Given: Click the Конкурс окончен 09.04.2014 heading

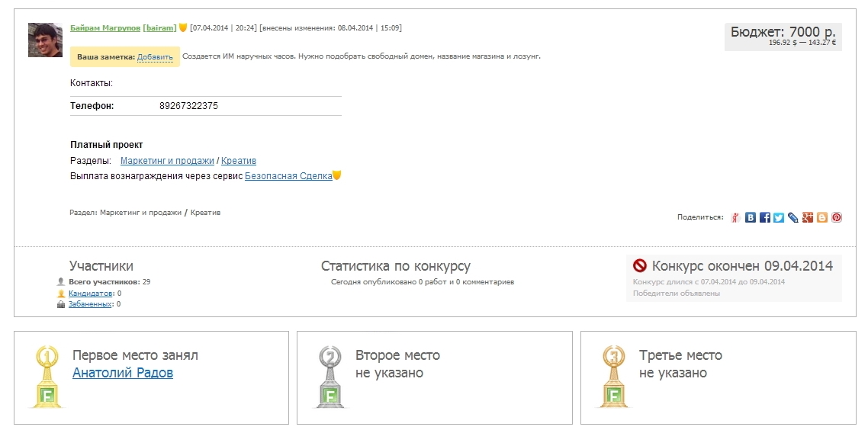Looking at the screenshot, I should click(x=742, y=265).
